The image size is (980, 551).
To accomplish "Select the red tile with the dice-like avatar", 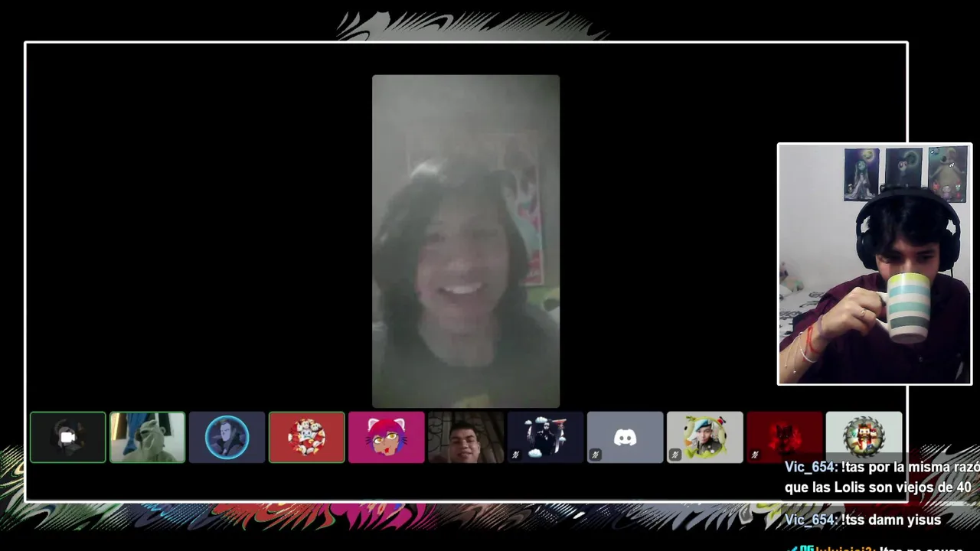I will coord(307,437).
